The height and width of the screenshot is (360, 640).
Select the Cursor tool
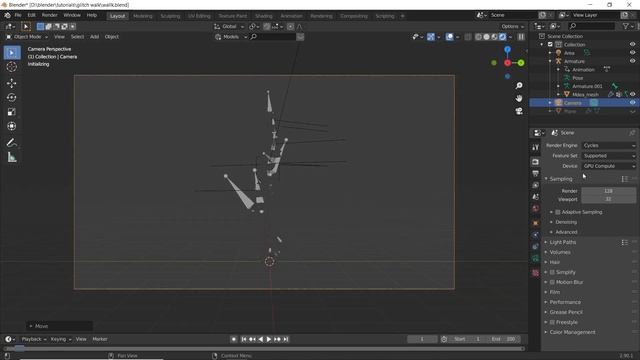11,67
